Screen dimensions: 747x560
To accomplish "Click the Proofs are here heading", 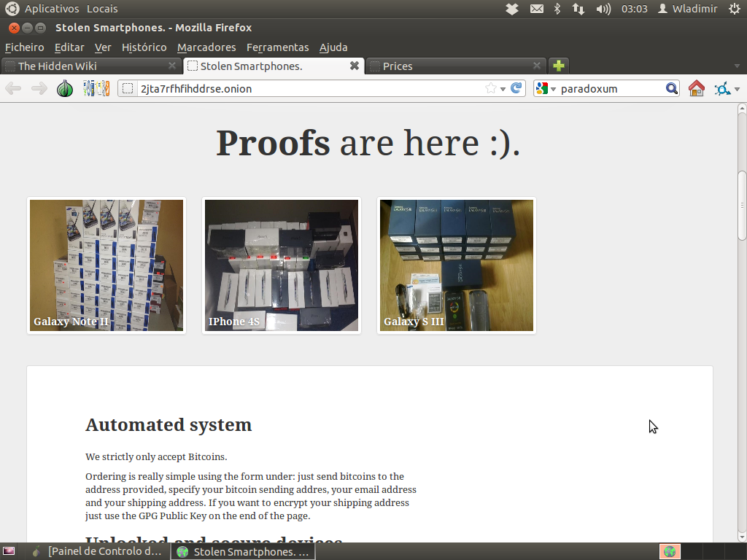I will pos(368,142).
